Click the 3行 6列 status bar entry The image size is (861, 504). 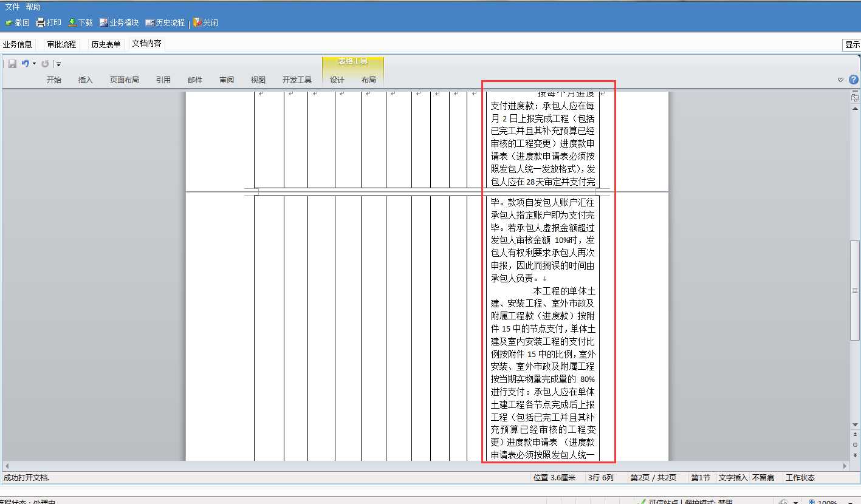click(x=601, y=478)
